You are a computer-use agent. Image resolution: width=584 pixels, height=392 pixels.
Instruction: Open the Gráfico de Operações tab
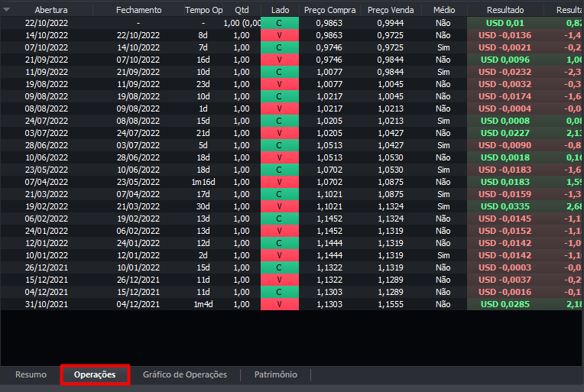185,374
